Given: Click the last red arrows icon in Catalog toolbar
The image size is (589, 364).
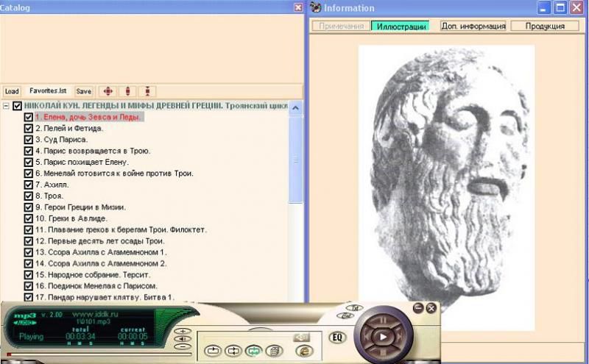Looking at the screenshot, I should click(x=148, y=91).
